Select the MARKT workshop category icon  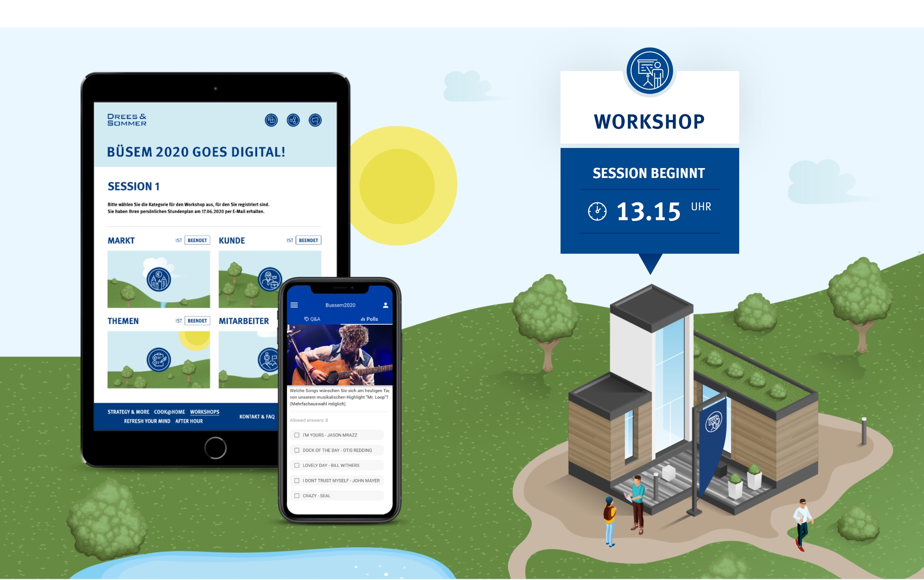click(x=158, y=279)
